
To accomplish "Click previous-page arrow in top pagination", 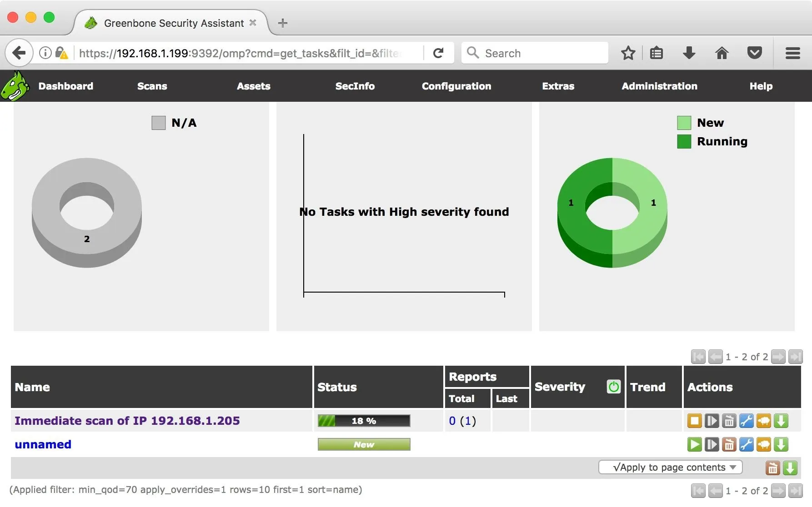I will [x=715, y=357].
